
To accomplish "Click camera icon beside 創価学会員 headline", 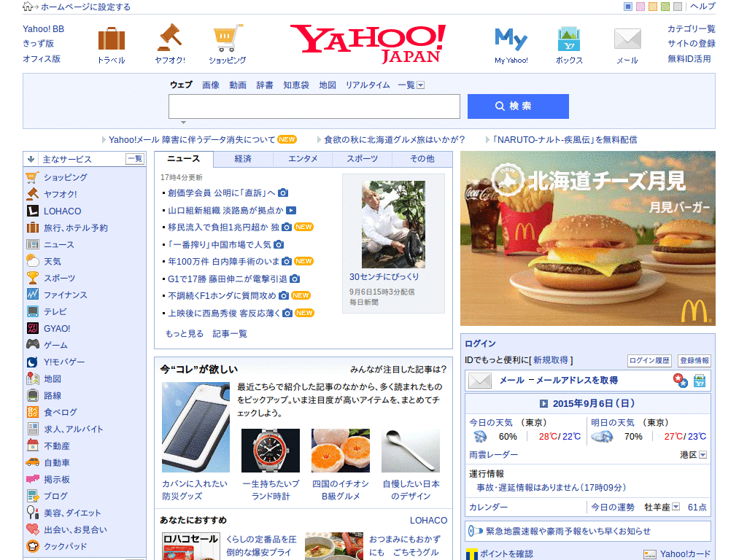I will tap(283, 192).
